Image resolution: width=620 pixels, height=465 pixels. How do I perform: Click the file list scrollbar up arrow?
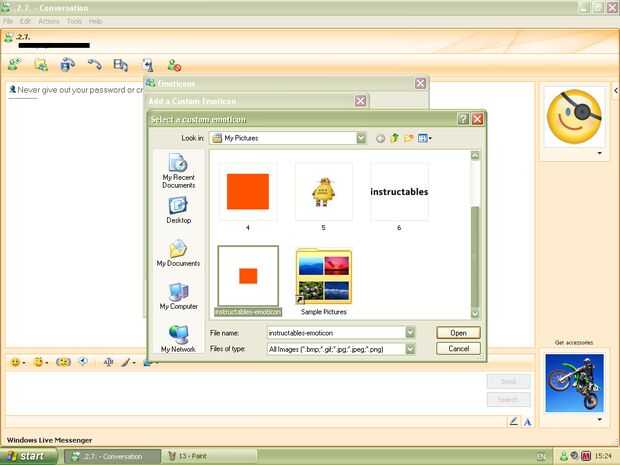tap(475, 155)
